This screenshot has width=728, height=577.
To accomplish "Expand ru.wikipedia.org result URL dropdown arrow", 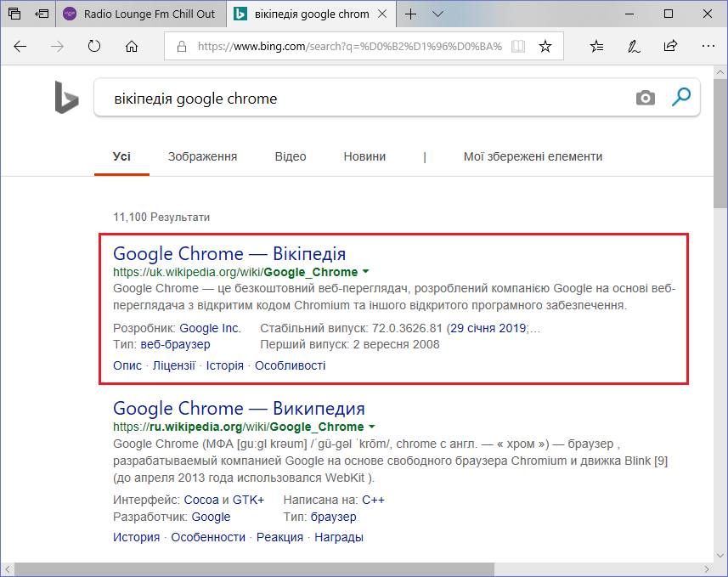I will (x=371, y=427).
